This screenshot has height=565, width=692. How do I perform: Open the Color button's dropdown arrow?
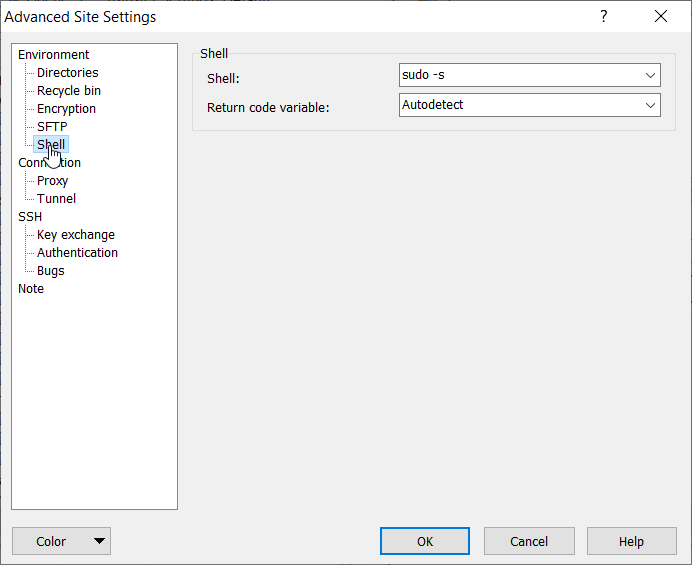tap(99, 541)
